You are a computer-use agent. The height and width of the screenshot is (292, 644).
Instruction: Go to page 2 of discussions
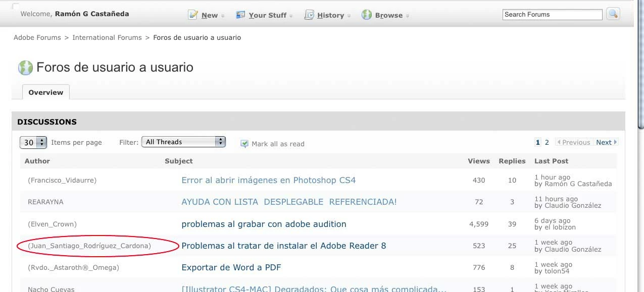tap(547, 142)
